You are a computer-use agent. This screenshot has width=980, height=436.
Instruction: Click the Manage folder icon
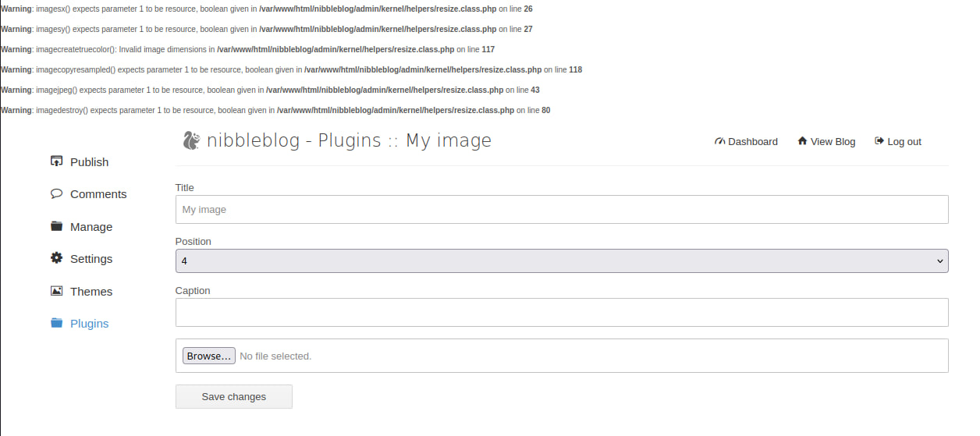(56, 226)
